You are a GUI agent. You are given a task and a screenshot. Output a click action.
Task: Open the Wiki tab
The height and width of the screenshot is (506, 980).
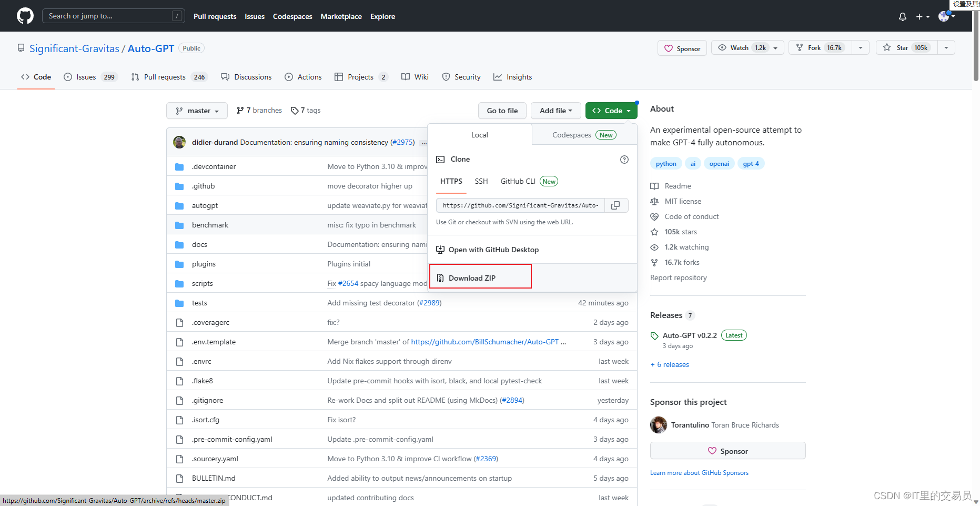(x=415, y=77)
